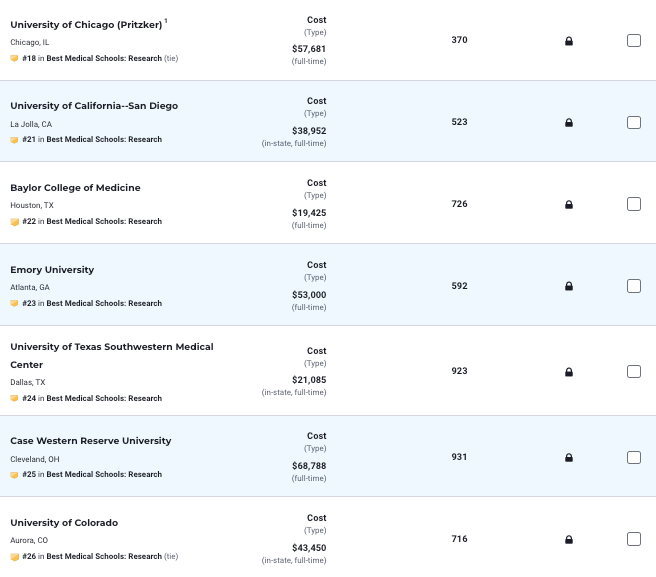The width and height of the screenshot is (656, 577).
Task: Click the lock icon in University of Colorado row
Action: coord(569,540)
